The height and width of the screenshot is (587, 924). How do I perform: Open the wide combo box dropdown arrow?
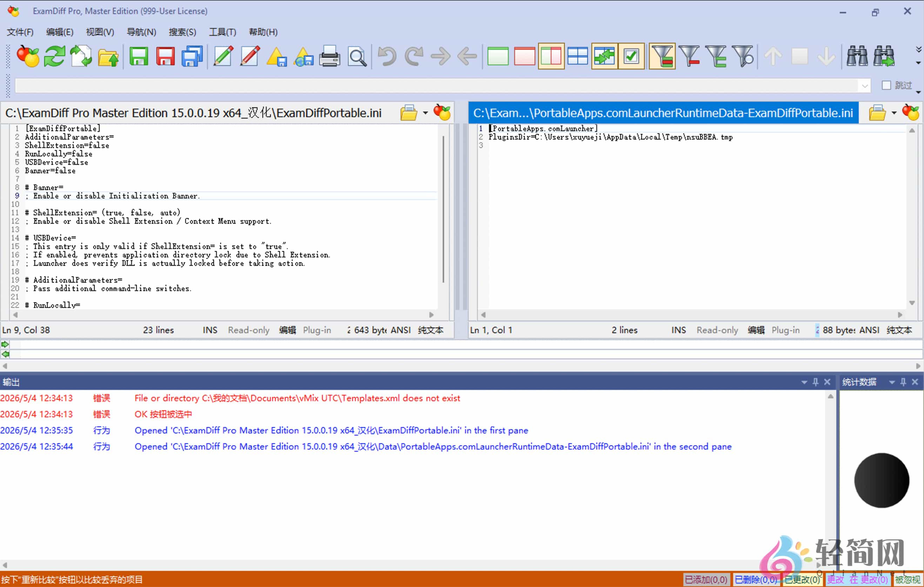(864, 86)
